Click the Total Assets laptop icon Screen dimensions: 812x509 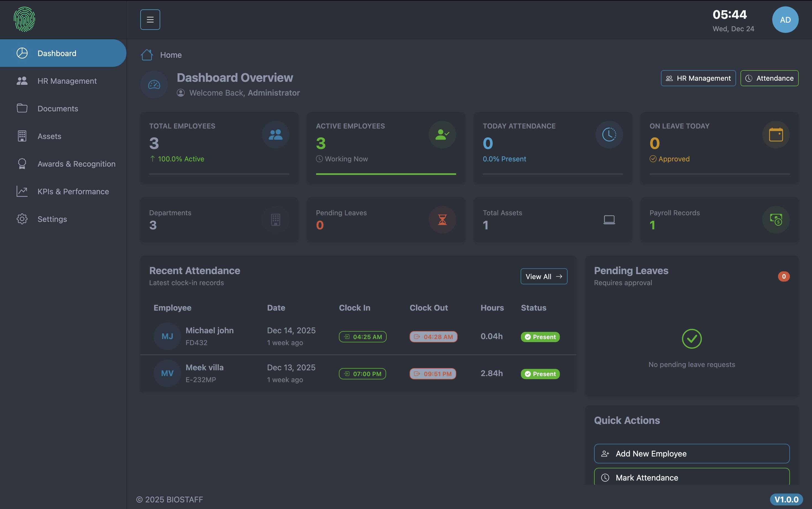point(609,220)
